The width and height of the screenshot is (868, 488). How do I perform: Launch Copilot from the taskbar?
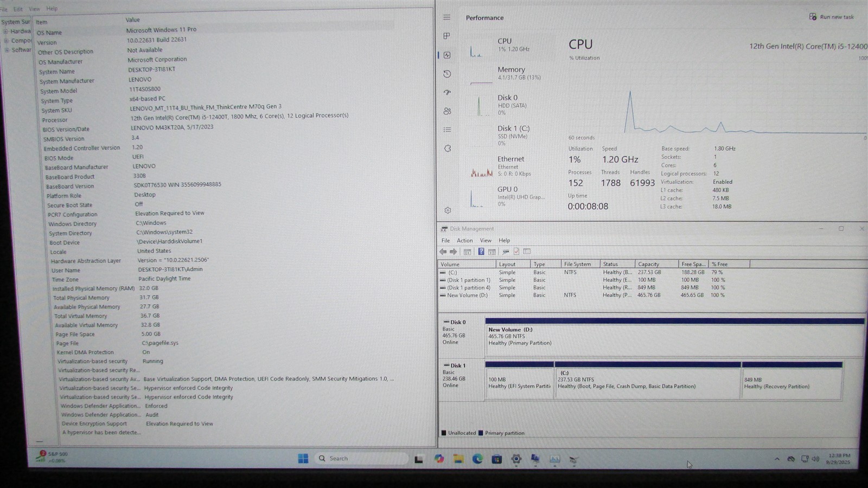click(x=439, y=459)
